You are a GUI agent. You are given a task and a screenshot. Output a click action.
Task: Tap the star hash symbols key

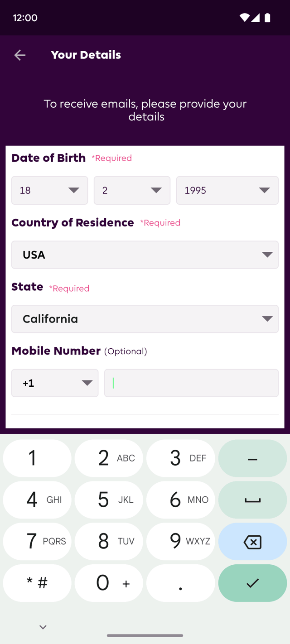click(x=37, y=583)
